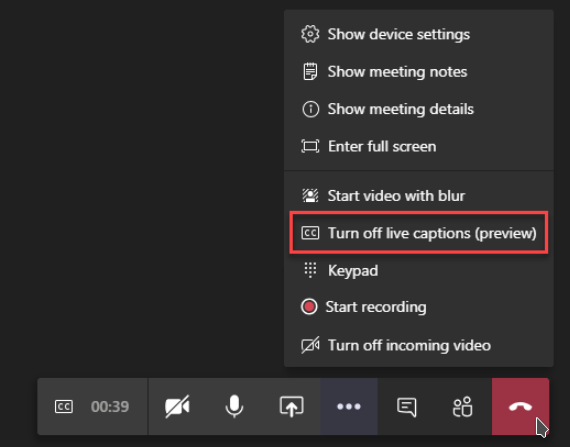The width and height of the screenshot is (570, 447).
Task: Click the full screen frame icon
Action: click(x=310, y=146)
